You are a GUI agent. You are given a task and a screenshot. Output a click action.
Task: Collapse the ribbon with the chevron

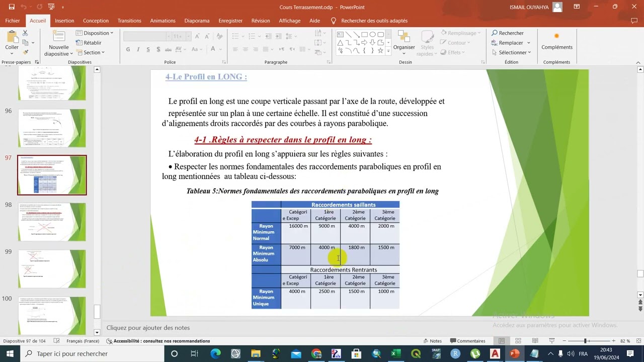click(639, 62)
